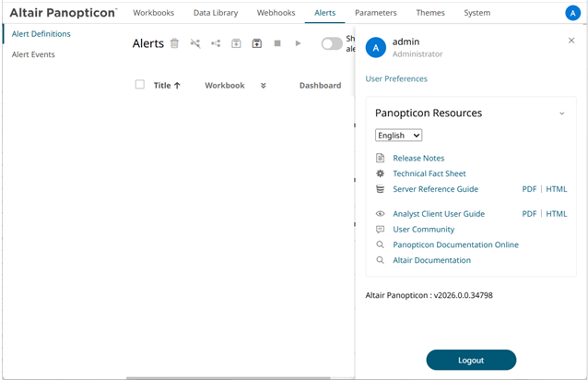The width and height of the screenshot is (588, 380).
Task: Open User Preferences link
Action: point(396,78)
